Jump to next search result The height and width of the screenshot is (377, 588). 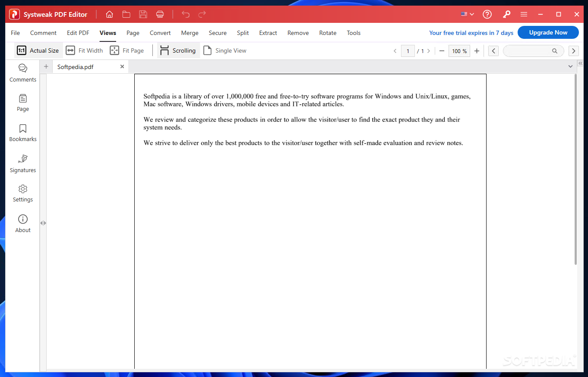coord(573,51)
